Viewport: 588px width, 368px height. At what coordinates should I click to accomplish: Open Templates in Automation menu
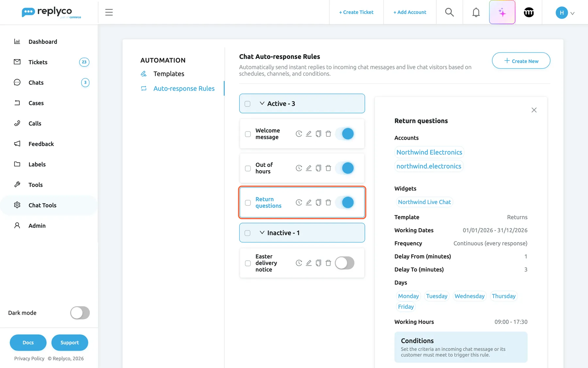point(169,74)
